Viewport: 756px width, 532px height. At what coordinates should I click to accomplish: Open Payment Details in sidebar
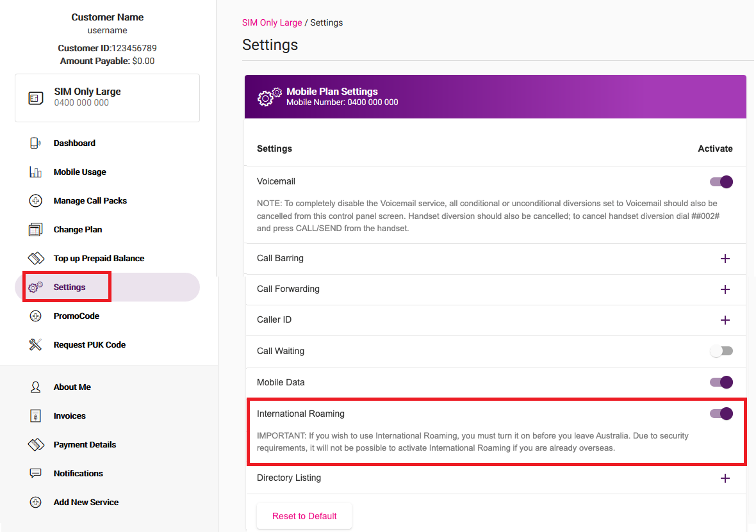tap(85, 445)
